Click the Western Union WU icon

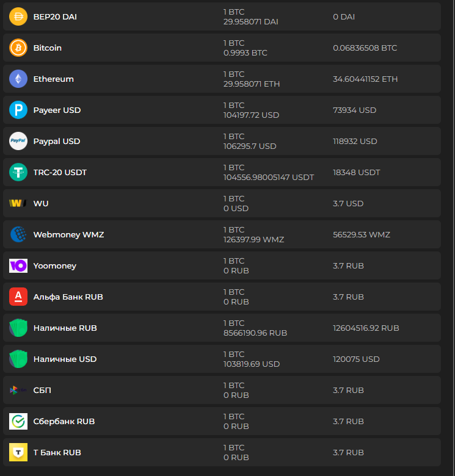click(18, 203)
